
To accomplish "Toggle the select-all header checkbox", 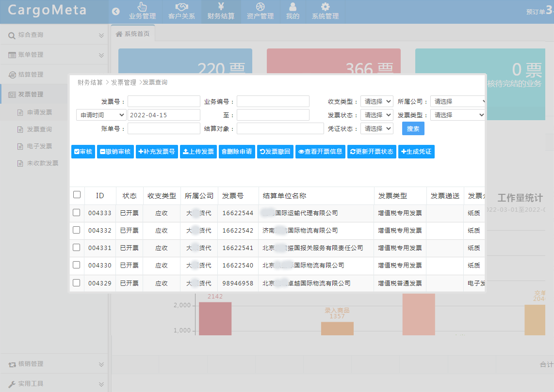I will (77, 195).
